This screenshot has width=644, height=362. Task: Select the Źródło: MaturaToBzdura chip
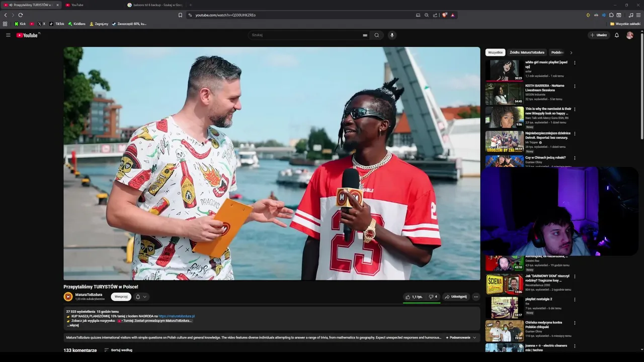[x=527, y=52]
